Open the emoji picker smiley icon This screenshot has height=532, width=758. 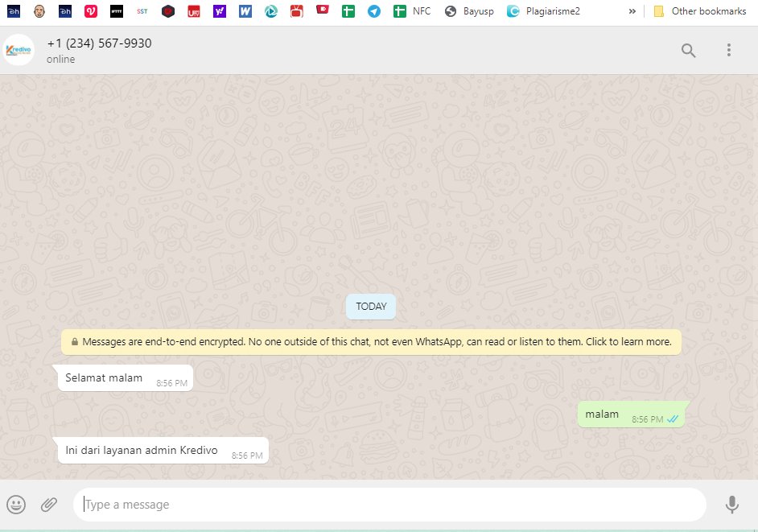point(16,505)
